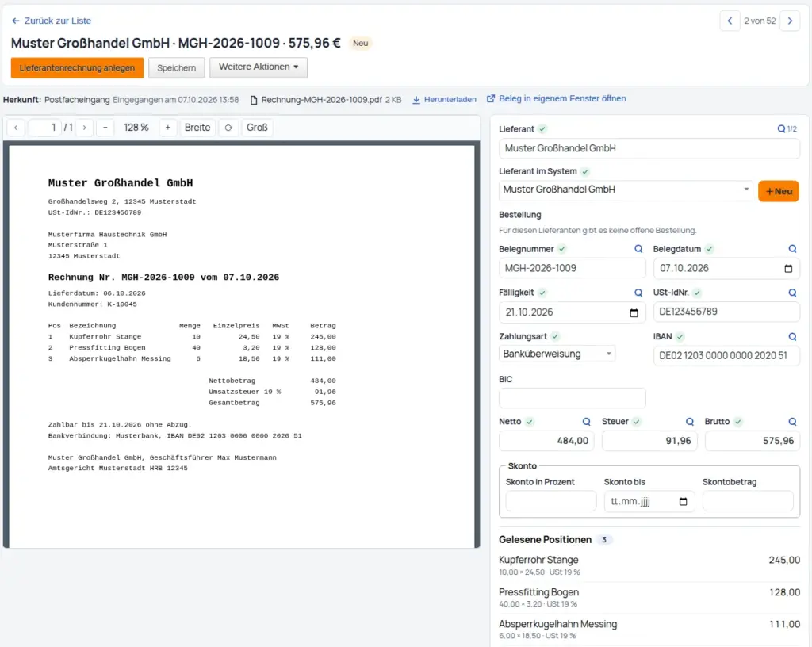Click the Neu status badge

361,43
